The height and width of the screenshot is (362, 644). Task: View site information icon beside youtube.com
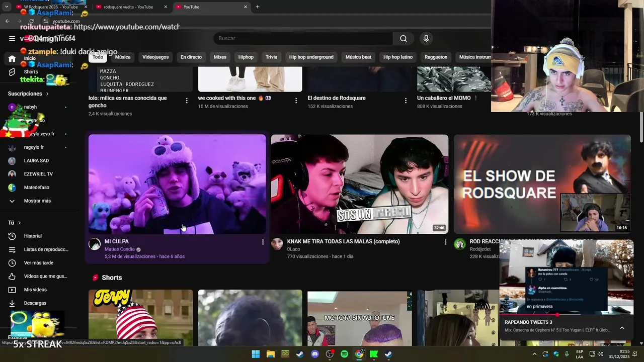(46, 21)
